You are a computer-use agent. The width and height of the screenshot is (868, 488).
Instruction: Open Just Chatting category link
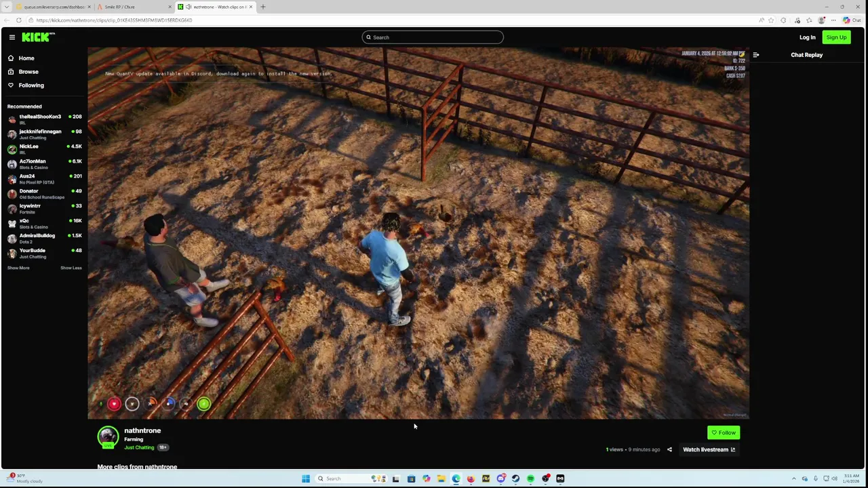pyautogui.click(x=139, y=447)
